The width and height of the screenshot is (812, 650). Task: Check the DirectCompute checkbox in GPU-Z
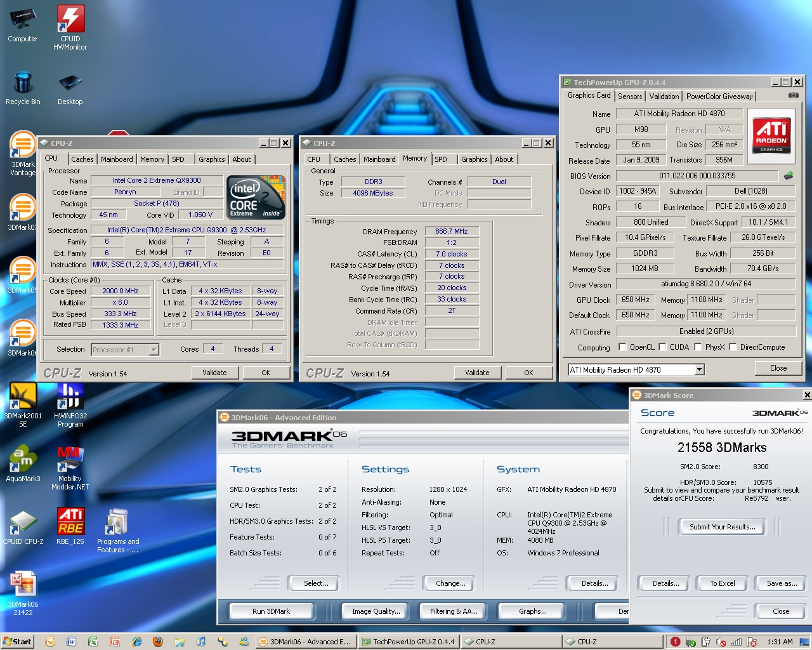pos(733,347)
